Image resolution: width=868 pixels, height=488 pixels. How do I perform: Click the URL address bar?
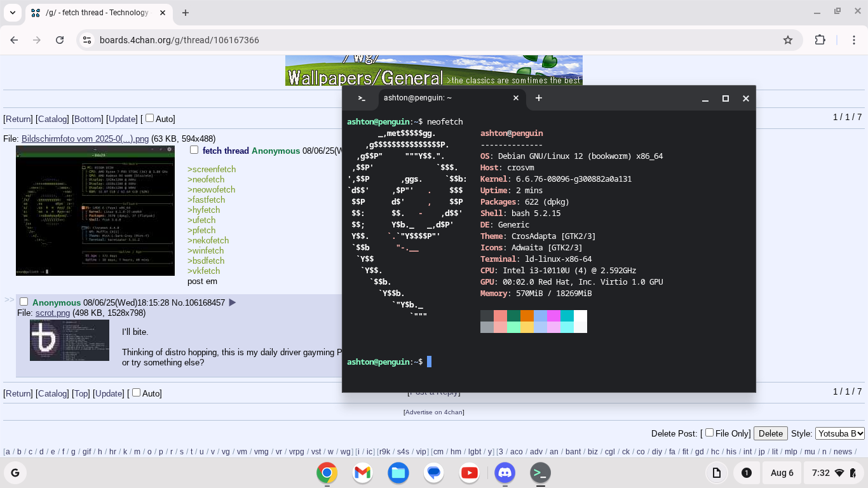[438, 40]
